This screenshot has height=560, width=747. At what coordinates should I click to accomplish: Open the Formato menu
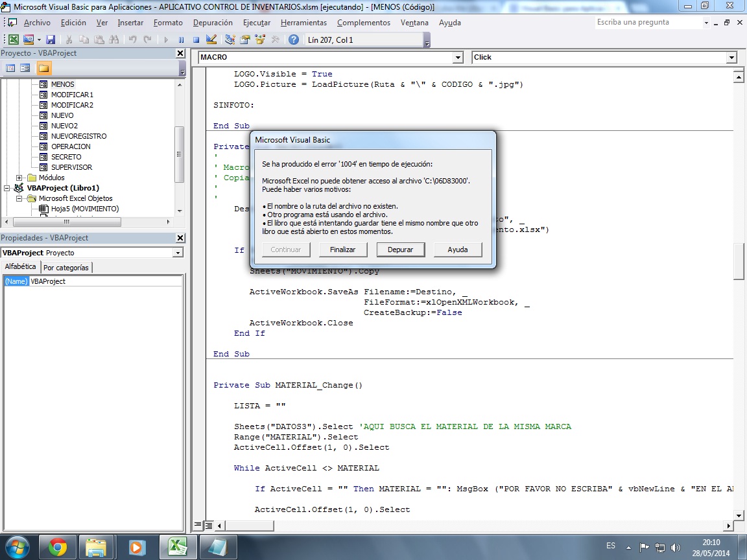click(x=168, y=23)
